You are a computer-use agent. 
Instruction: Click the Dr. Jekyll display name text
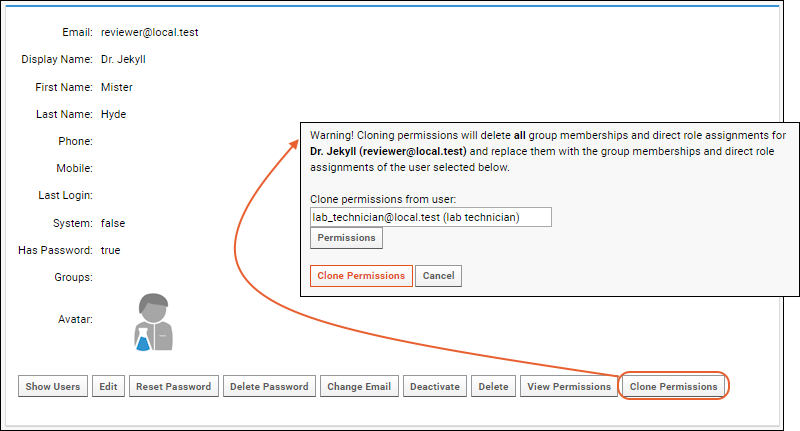point(123,59)
